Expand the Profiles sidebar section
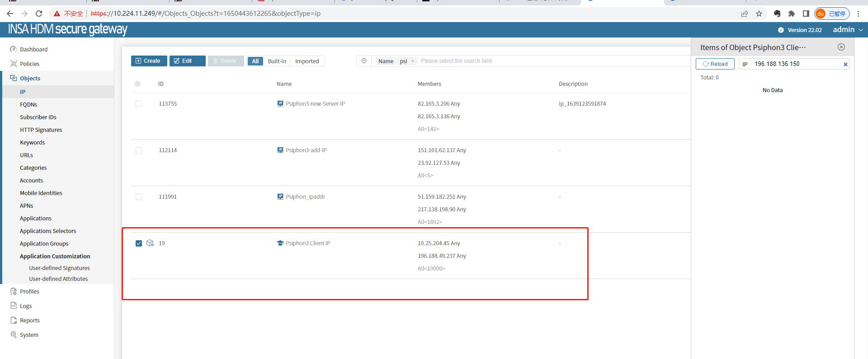This screenshot has width=868, height=359. pos(29,292)
